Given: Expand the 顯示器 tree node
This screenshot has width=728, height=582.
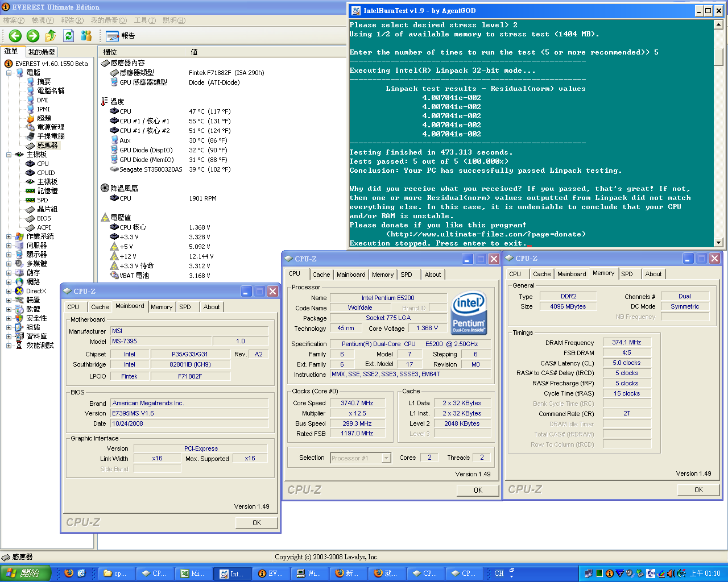Looking at the screenshot, I should click(9, 255).
